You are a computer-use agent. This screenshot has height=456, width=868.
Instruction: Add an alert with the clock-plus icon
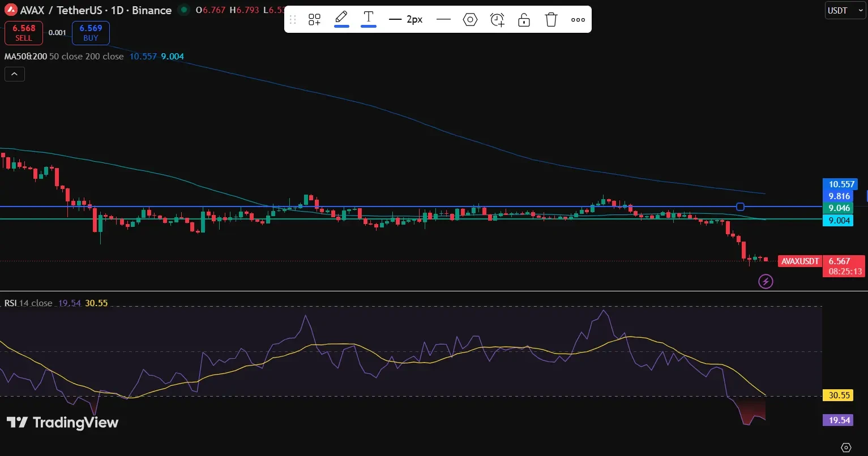click(x=497, y=20)
